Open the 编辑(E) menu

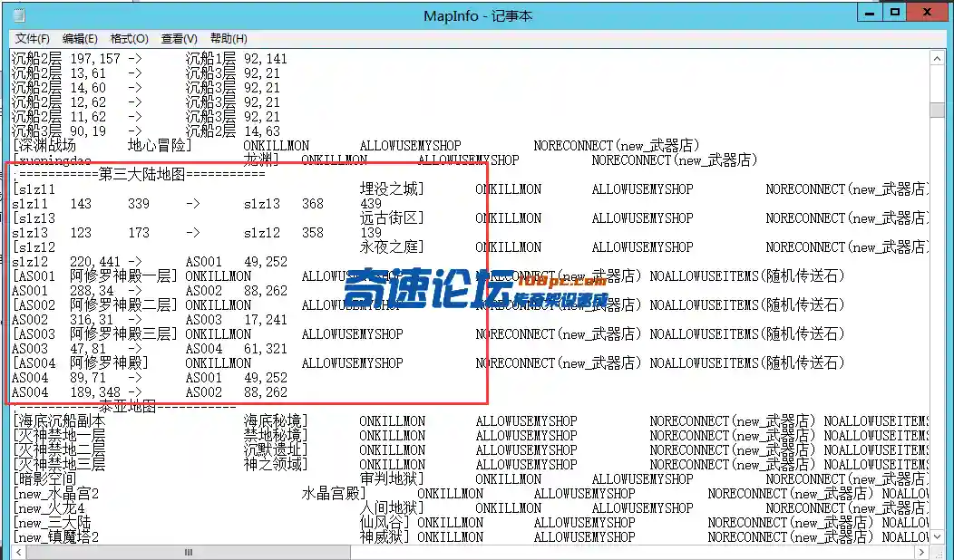tap(80, 38)
